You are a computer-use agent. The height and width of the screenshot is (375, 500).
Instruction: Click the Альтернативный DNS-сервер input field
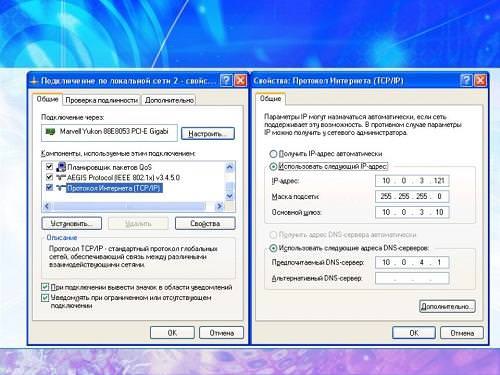tap(412, 278)
